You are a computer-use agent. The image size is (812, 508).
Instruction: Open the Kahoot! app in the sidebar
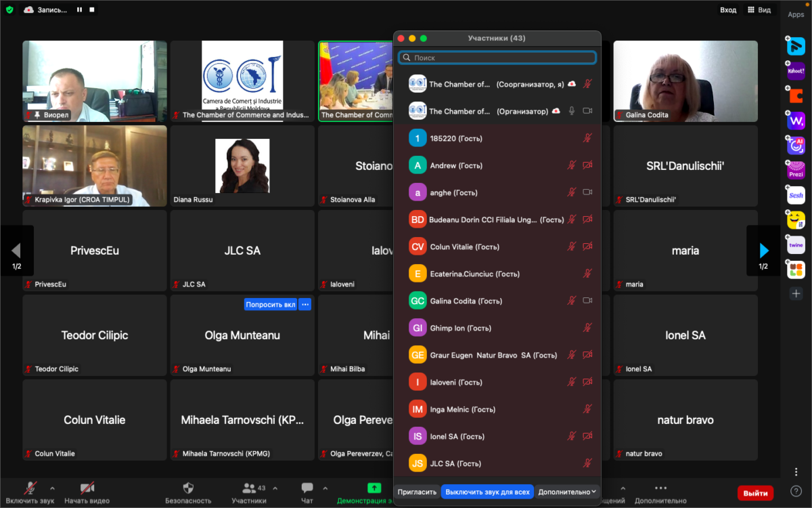point(796,70)
